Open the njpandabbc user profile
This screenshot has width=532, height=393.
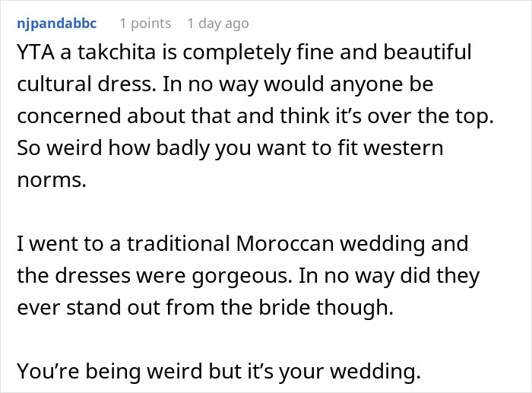click(x=56, y=24)
